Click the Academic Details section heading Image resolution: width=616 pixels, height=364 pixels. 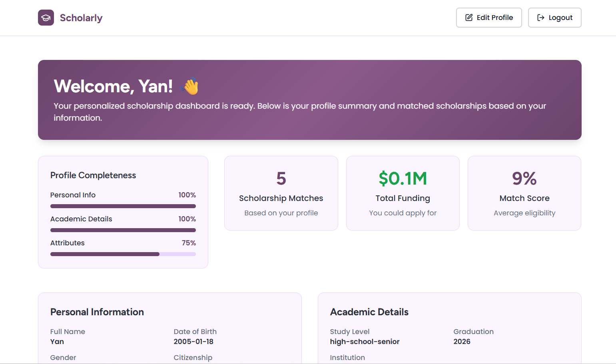(369, 312)
